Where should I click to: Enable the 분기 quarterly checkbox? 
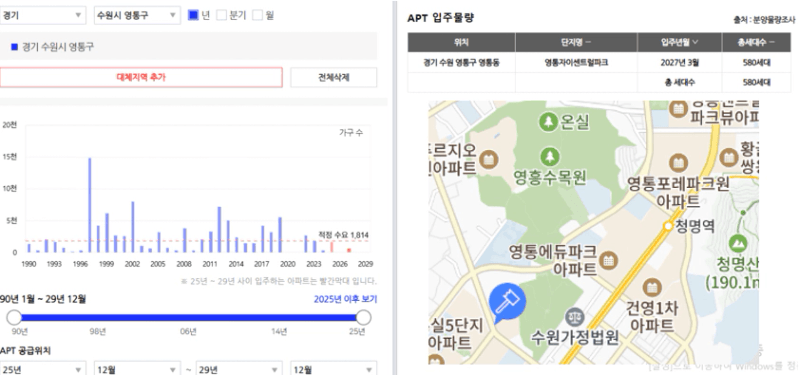point(221,15)
